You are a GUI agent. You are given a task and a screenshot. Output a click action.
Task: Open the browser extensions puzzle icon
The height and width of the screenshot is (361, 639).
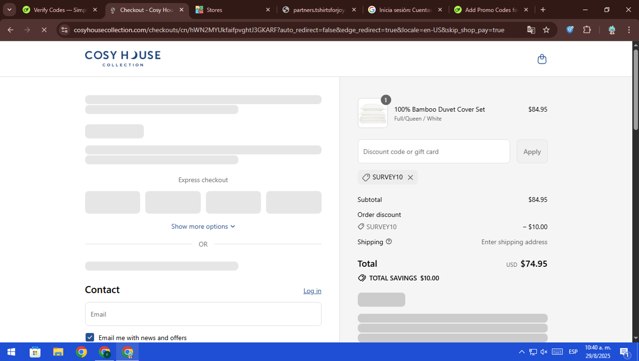587,30
